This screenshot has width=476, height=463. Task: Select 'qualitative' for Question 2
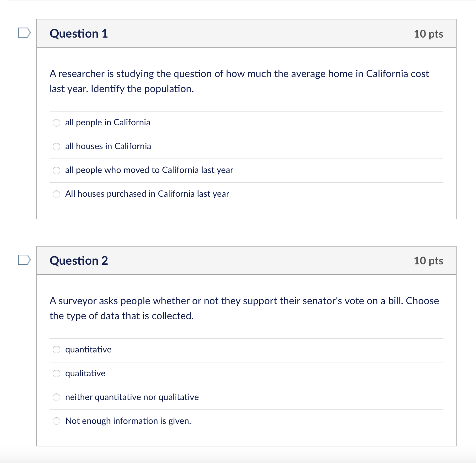[56, 374]
